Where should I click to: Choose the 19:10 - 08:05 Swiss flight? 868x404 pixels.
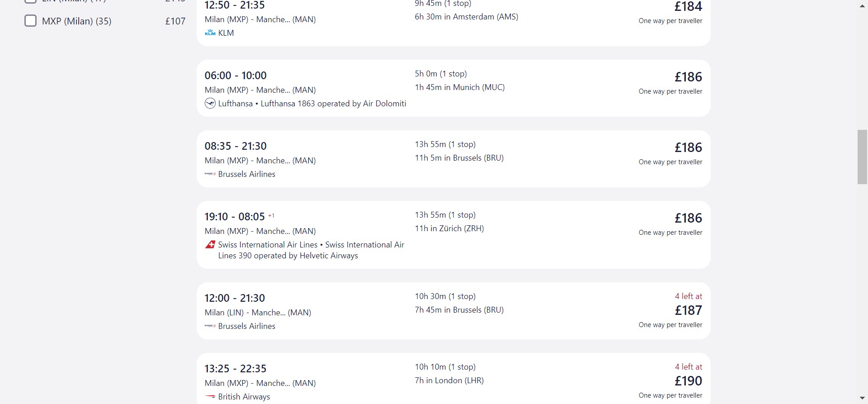453,235
